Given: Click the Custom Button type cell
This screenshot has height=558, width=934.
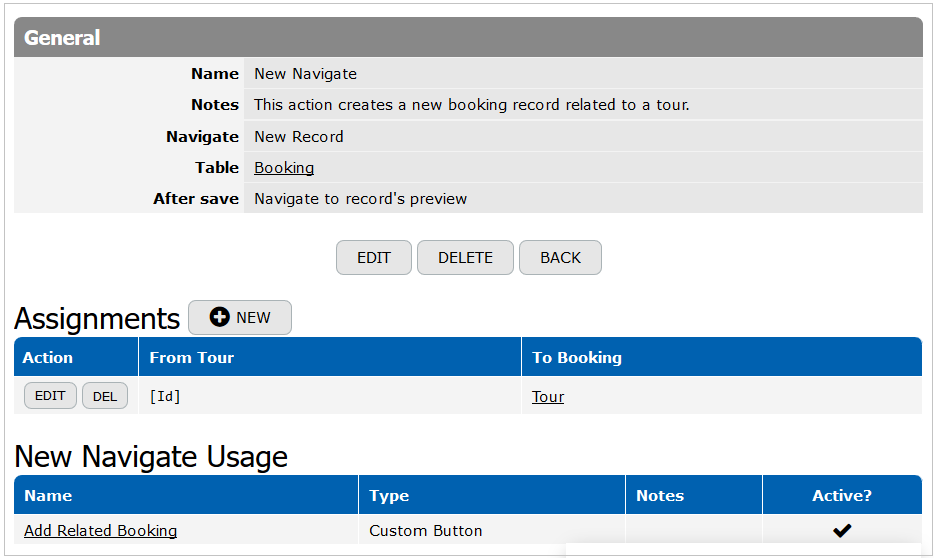Looking at the screenshot, I should (425, 531).
